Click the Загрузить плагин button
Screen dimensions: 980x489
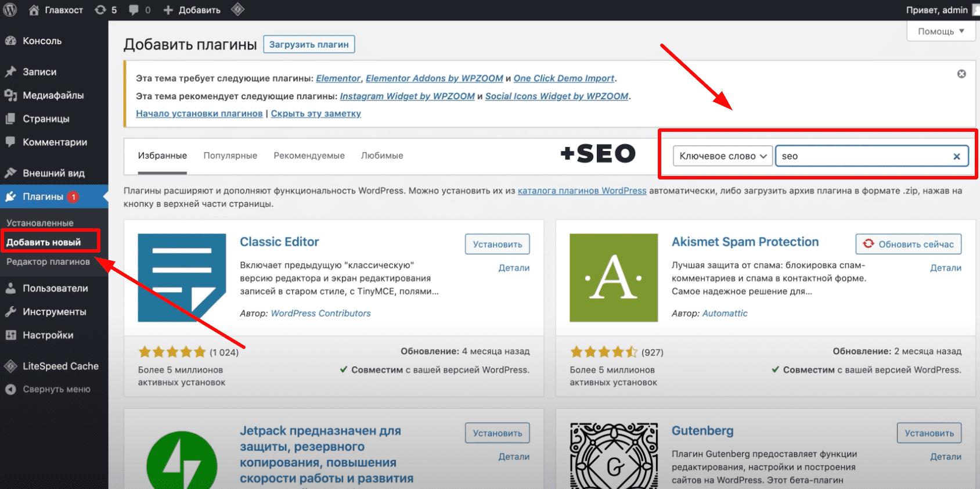[309, 44]
